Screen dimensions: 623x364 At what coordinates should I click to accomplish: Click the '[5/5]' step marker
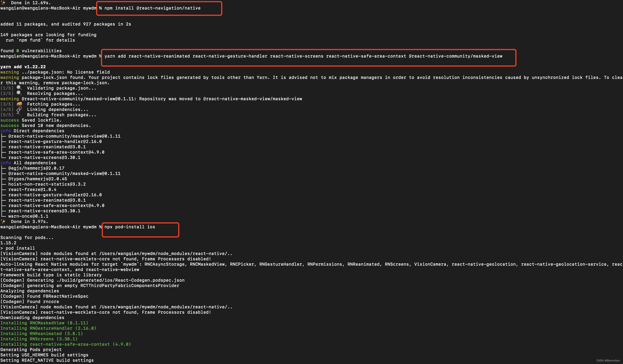(7, 115)
